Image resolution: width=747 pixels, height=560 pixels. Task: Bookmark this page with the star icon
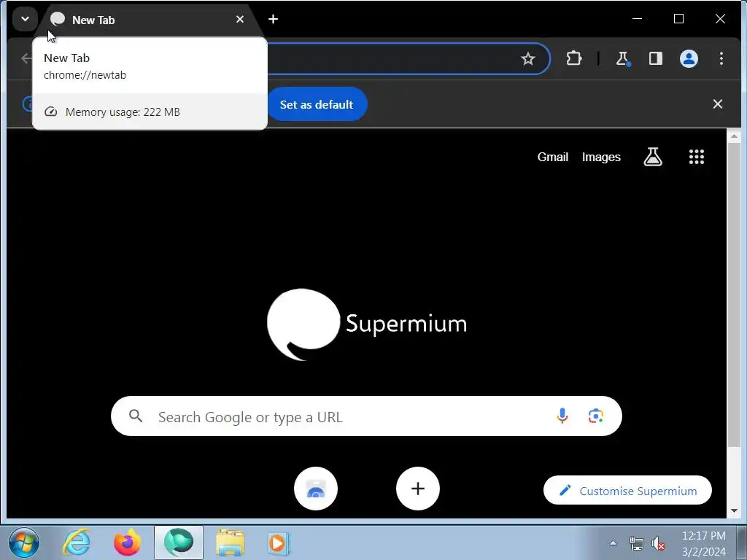point(527,58)
